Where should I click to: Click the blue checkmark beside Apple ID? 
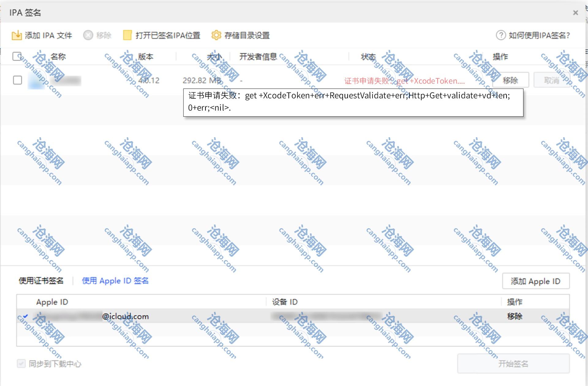coord(25,316)
